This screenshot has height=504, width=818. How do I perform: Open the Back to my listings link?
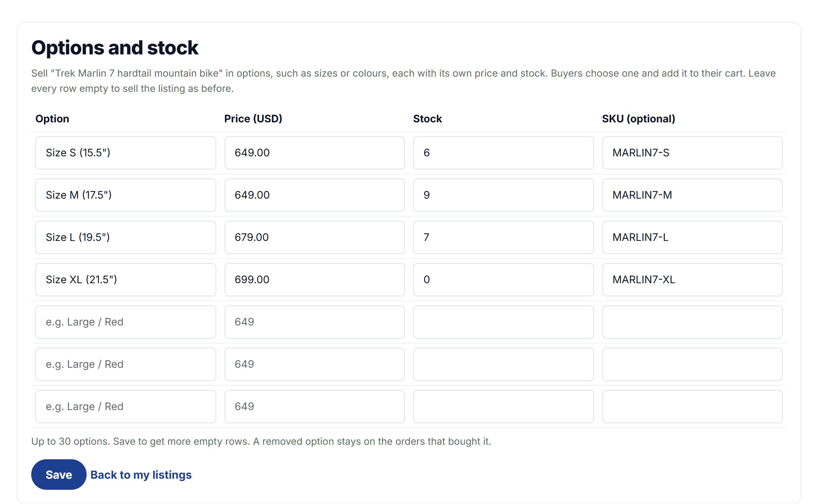(141, 475)
